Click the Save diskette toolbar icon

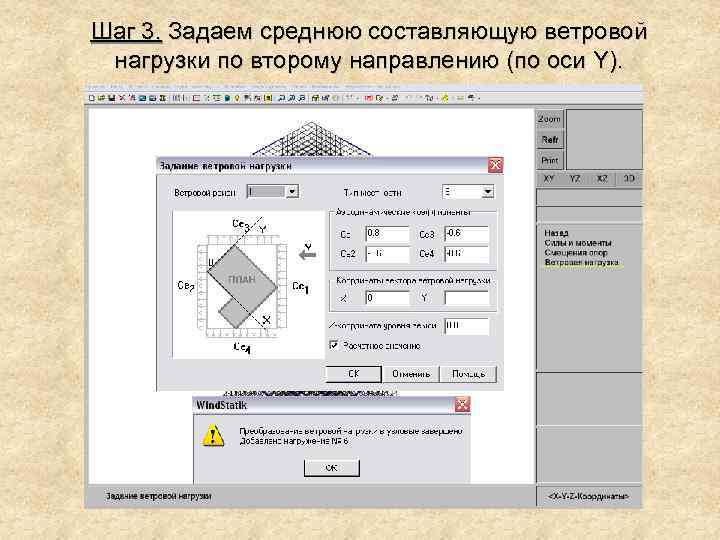[x=111, y=98]
